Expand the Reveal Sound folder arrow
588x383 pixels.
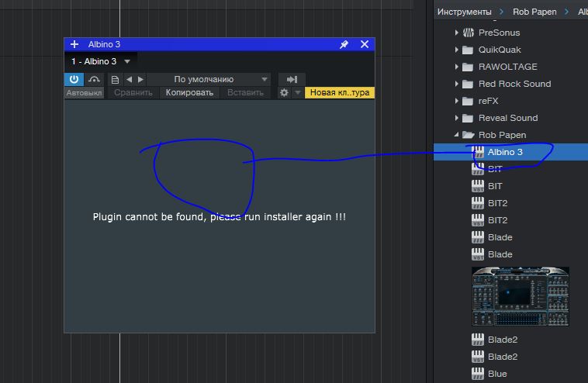[456, 118]
